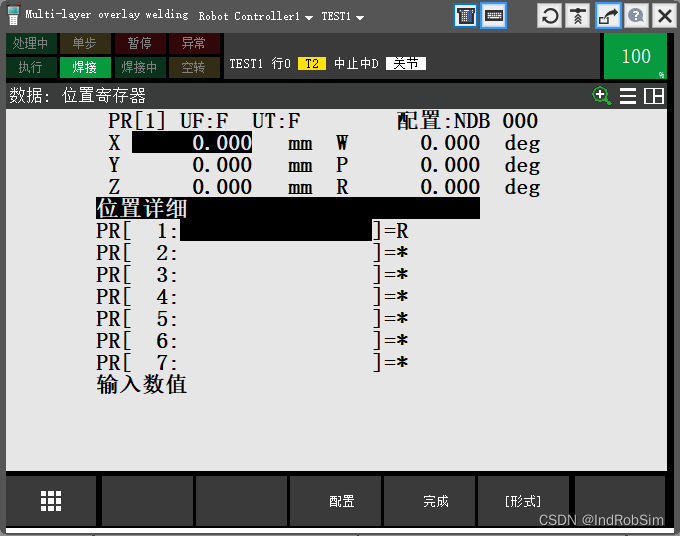The height and width of the screenshot is (536, 680).
Task: Click the 位置详细 header bar
Action: [x=288, y=208]
